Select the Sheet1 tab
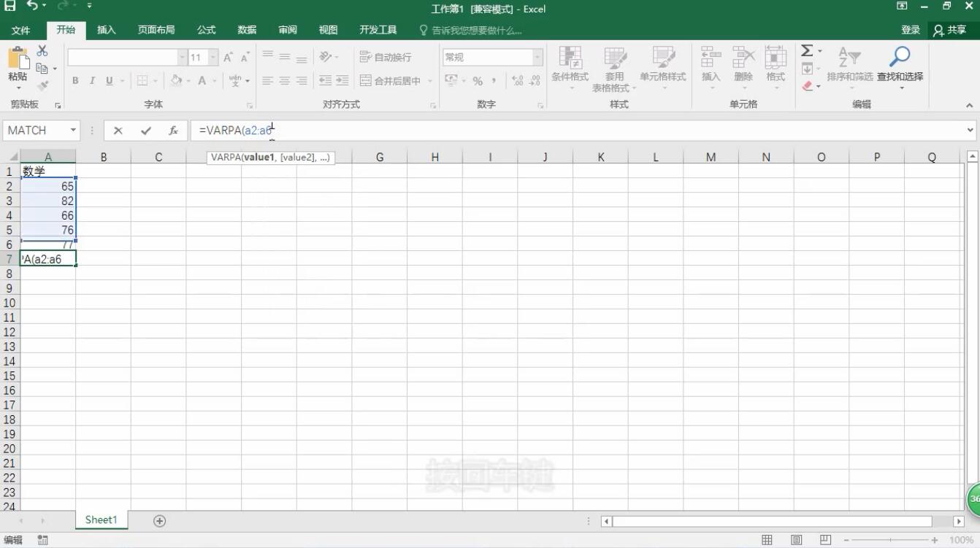 (101, 520)
